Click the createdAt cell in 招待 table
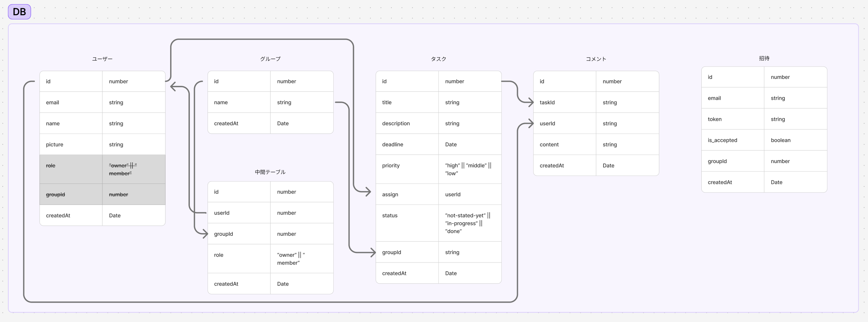 pos(733,182)
